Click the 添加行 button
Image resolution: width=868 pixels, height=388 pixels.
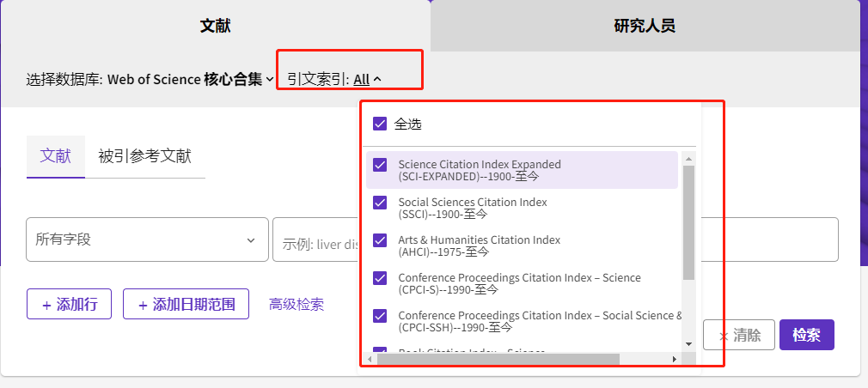click(70, 304)
